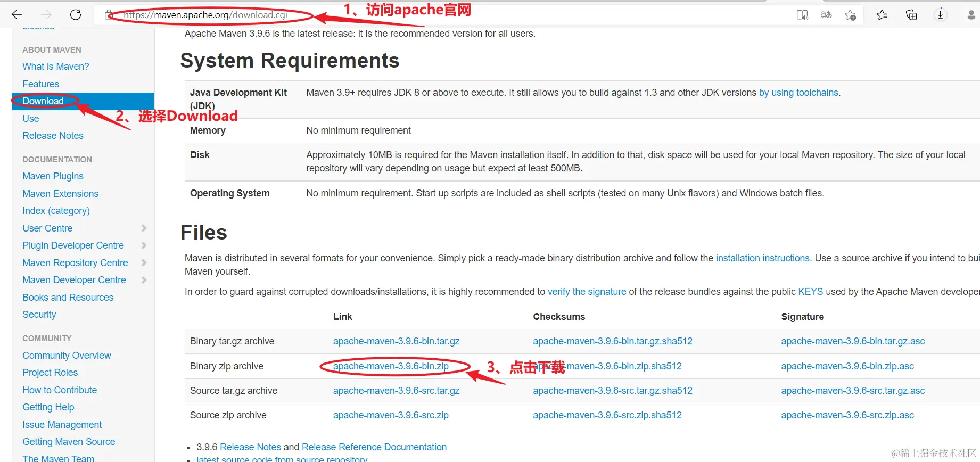The image size is (980, 462).
Task: Open Issue Management sidebar link
Action: (x=62, y=425)
